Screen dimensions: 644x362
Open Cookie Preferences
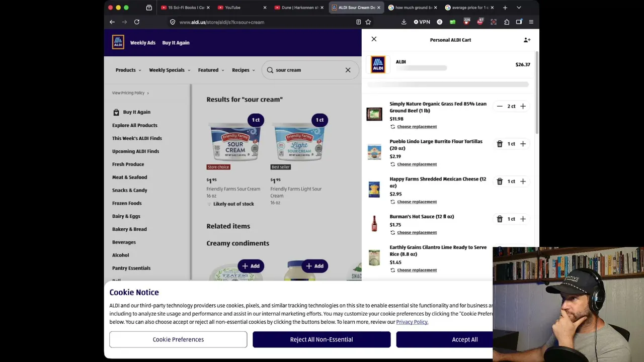[x=178, y=339]
